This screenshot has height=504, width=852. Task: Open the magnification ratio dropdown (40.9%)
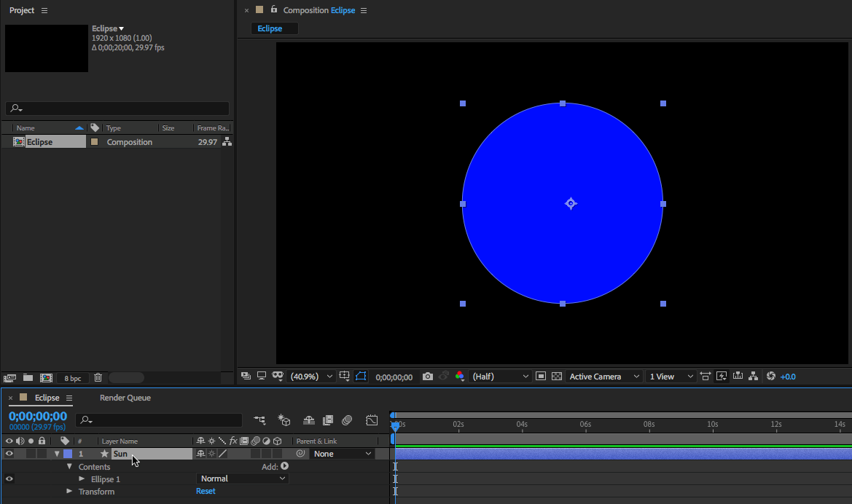(x=312, y=377)
